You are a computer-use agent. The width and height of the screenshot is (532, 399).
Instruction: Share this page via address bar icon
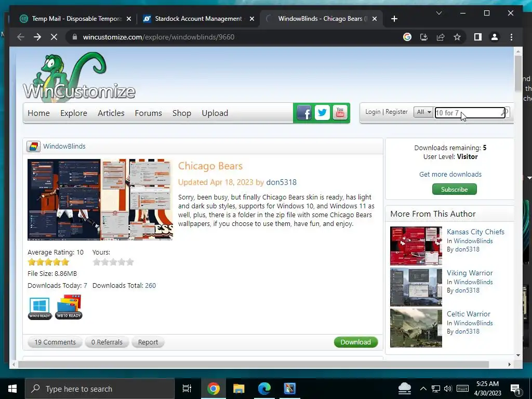click(x=441, y=37)
